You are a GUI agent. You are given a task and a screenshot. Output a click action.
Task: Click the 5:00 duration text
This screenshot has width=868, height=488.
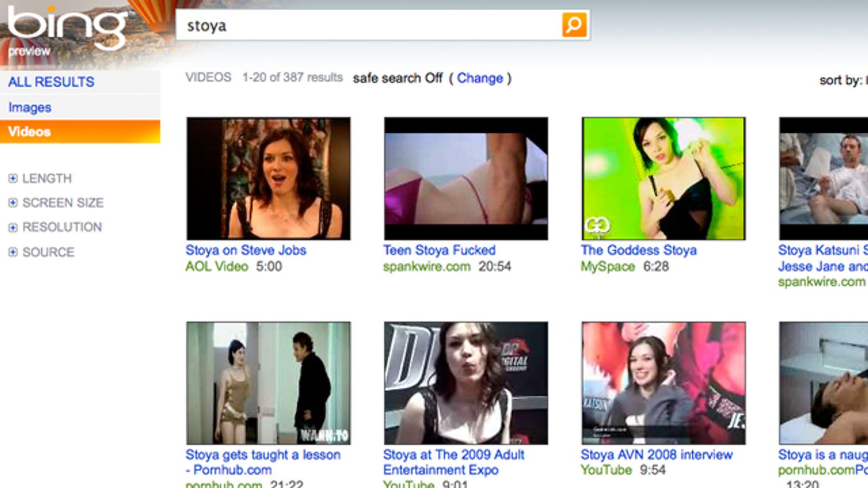pos(269,266)
